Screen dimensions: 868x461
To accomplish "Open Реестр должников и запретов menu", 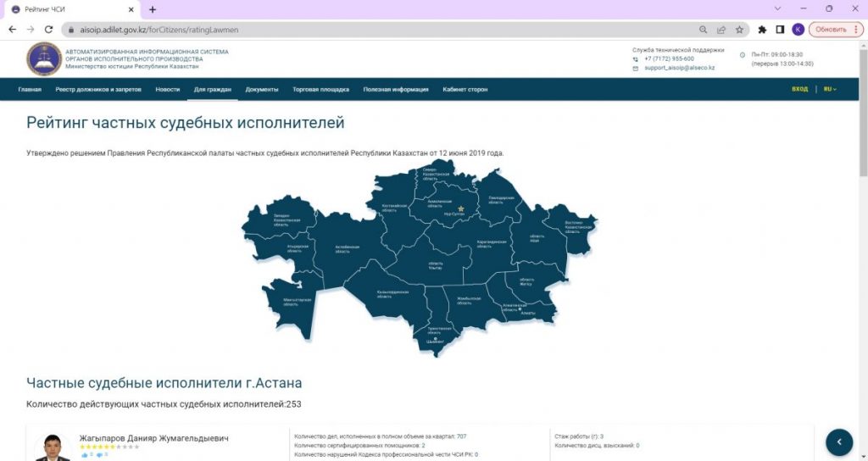I will coord(98,89).
